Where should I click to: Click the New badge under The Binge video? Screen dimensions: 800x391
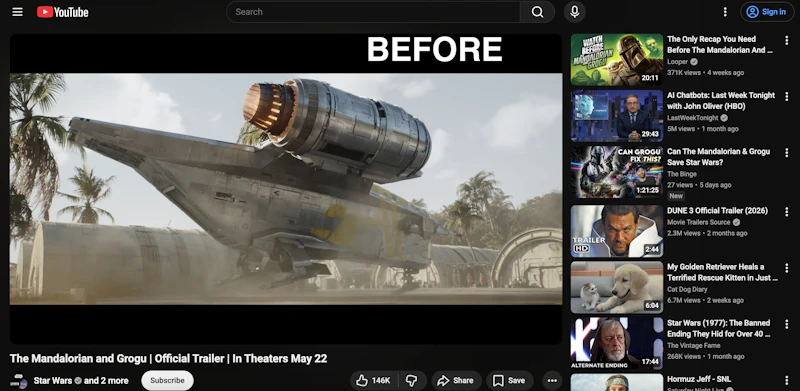(x=676, y=196)
